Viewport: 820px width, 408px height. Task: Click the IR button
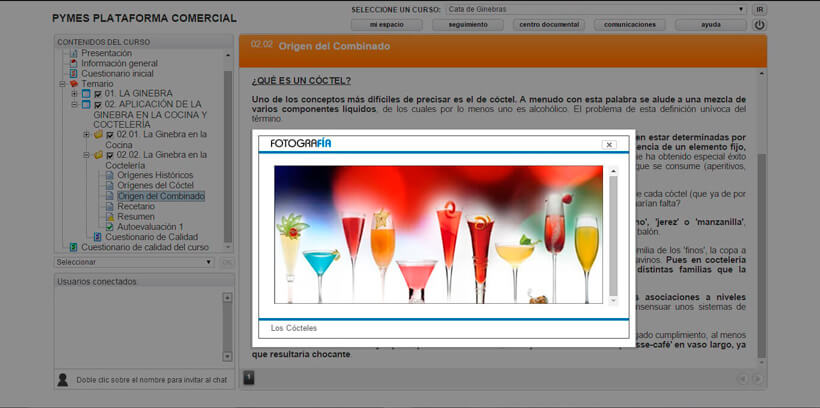point(759,9)
